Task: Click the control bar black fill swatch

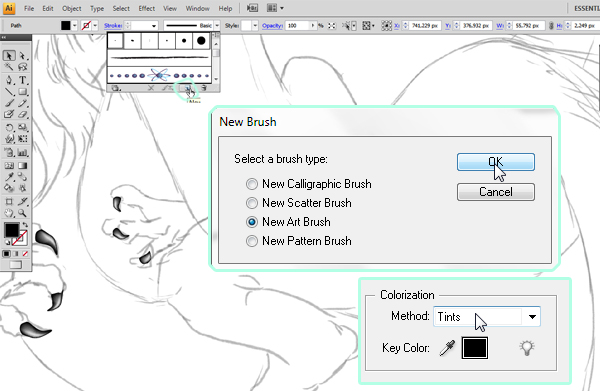Action: (66, 26)
